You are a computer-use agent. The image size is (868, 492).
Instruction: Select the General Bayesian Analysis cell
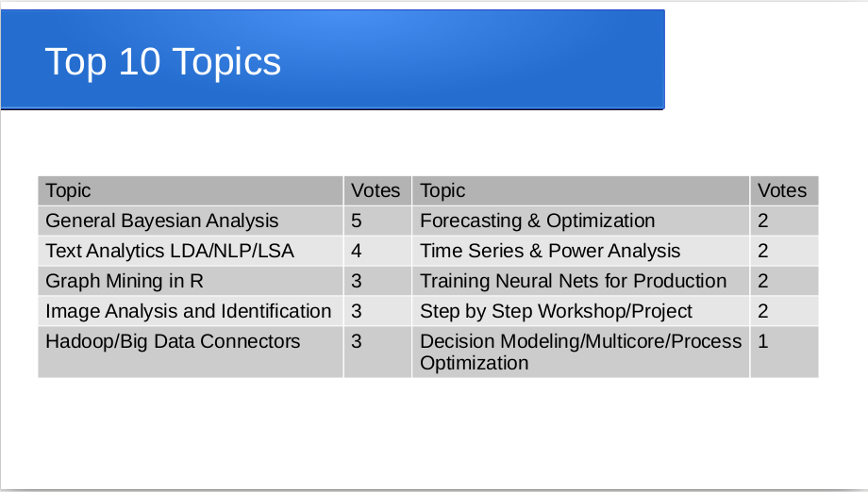click(x=191, y=221)
